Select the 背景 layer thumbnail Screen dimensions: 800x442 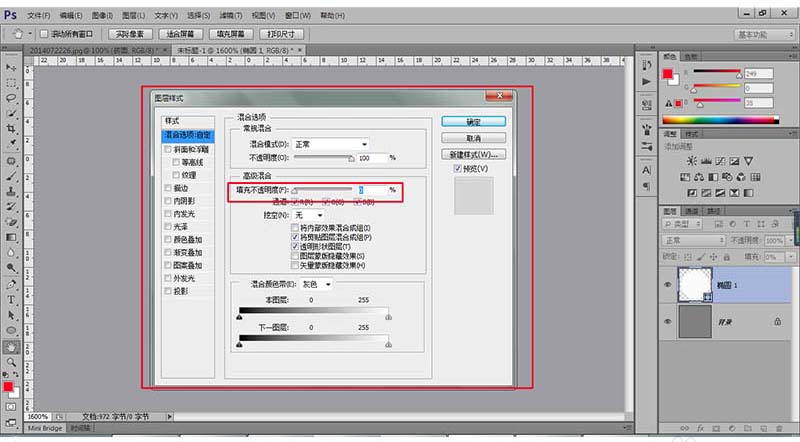tap(694, 322)
